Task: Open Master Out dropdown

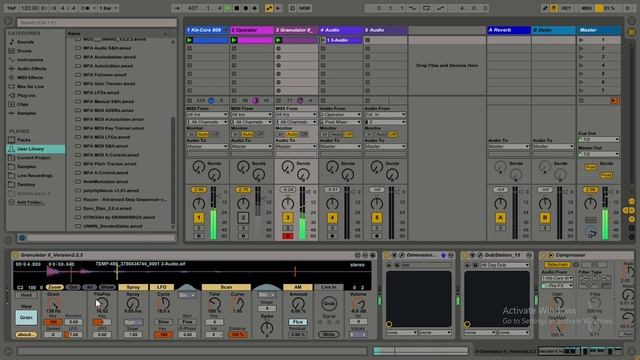Action: click(599, 154)
